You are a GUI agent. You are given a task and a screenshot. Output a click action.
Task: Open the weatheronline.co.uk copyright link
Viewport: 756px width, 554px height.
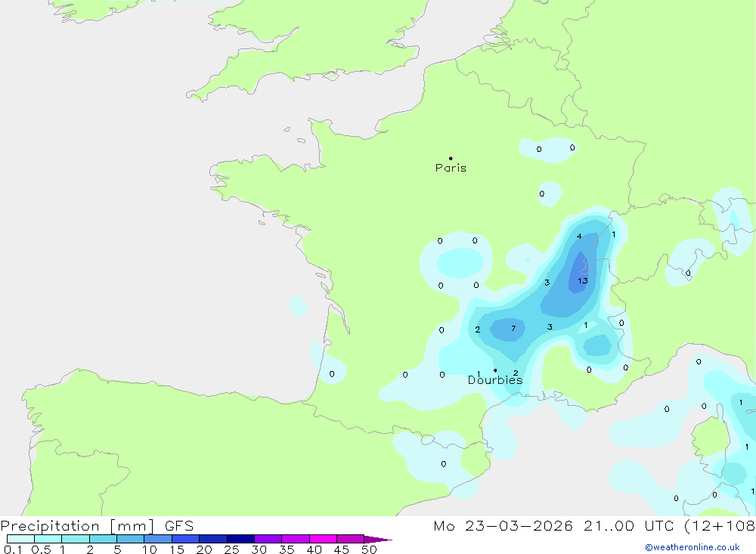pos(692,547)
